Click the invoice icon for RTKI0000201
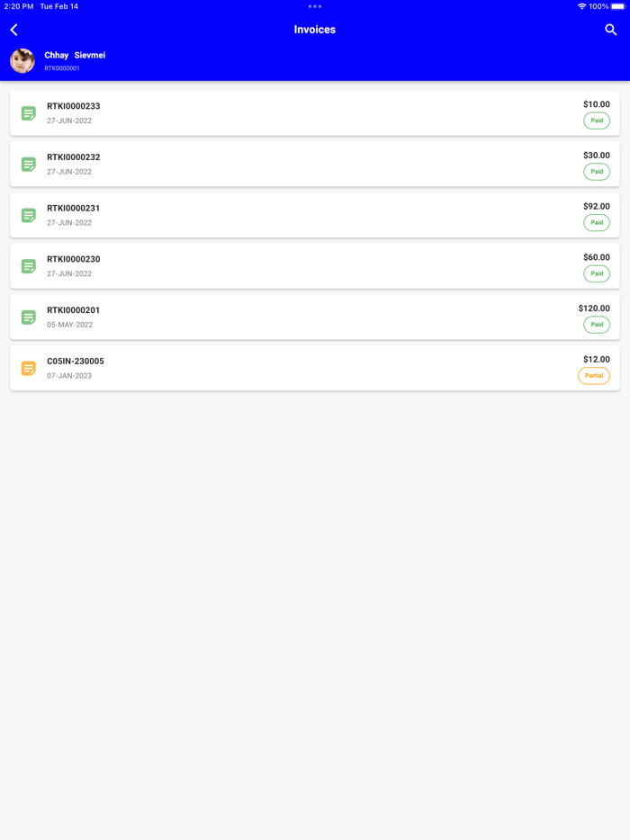The image size is (630, 840). [x=28, y=317]
